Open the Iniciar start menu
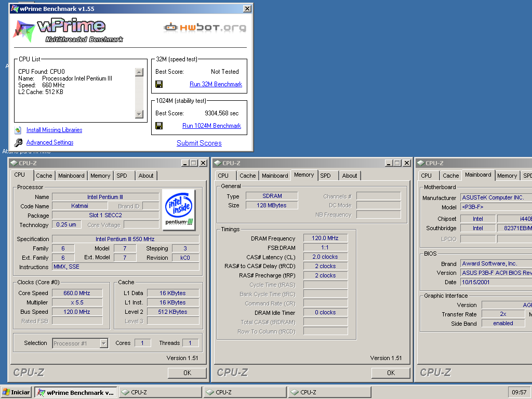The width and height of the screenshot is (532, 399). pos(16,393)
